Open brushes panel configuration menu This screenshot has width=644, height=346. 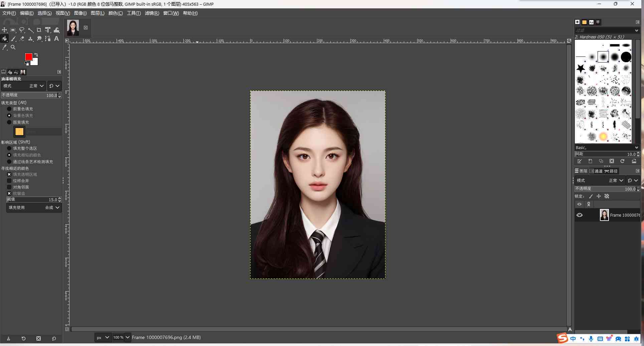point(637,22)
